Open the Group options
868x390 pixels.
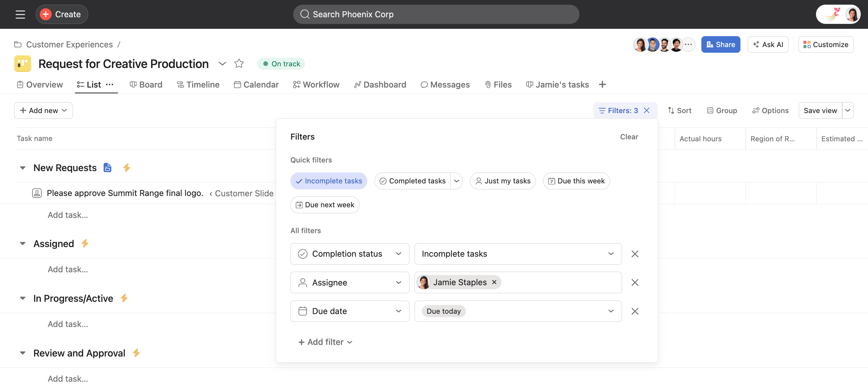(722, 110)
